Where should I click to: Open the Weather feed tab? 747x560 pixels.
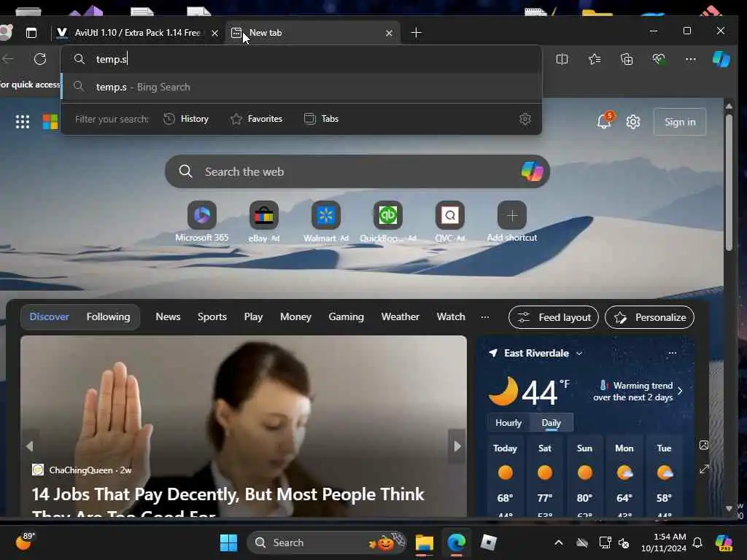tap(400, 316)
